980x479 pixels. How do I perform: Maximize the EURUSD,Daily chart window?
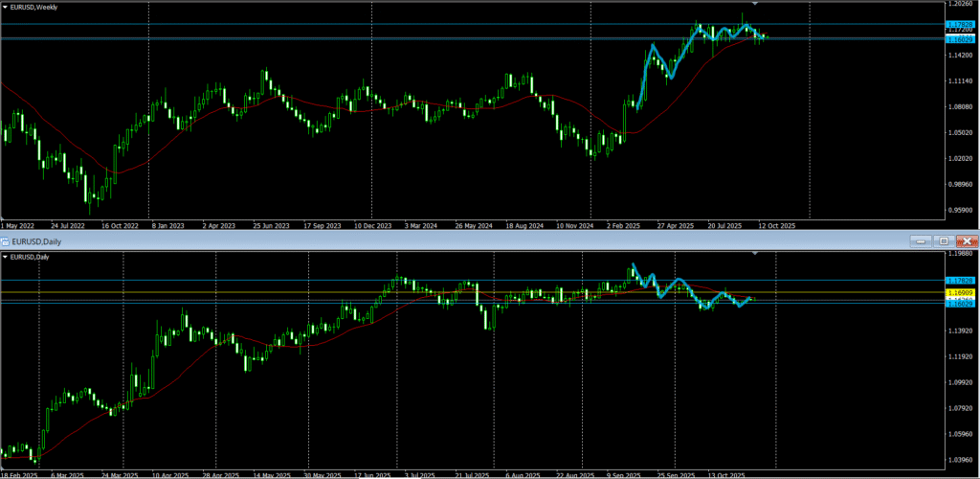coord(945,241)
